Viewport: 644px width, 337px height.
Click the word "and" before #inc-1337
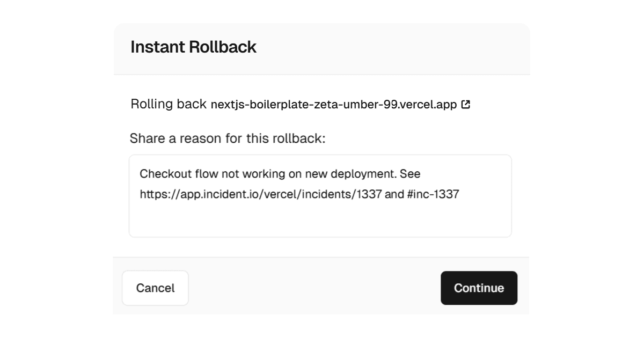pyautogui.click(x=394, y=194)
